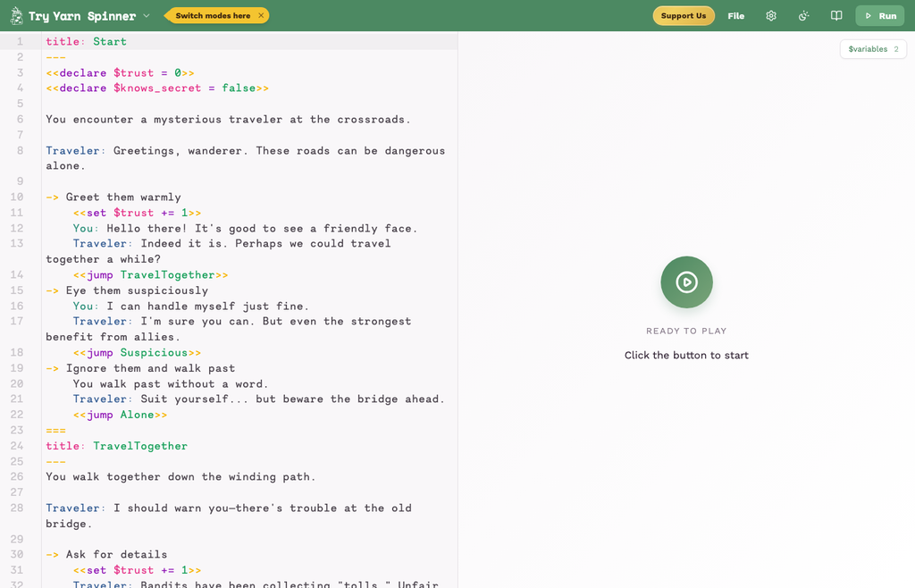This screenshot has height=588, width=915.
Task: Click the 'title: TravelTogether' line
Action: pyautogui.click(x=117, y=446)
